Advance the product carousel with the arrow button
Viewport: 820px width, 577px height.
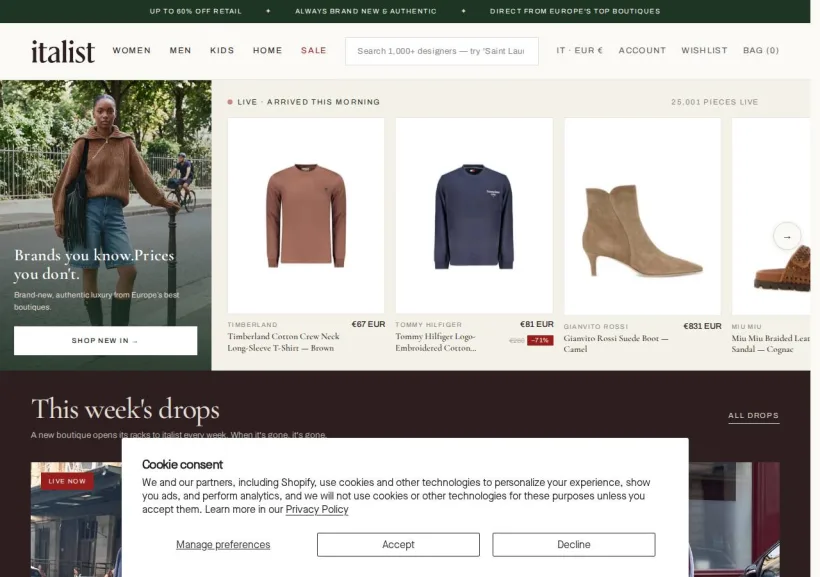pyautogui.click(x=787, y=236)
